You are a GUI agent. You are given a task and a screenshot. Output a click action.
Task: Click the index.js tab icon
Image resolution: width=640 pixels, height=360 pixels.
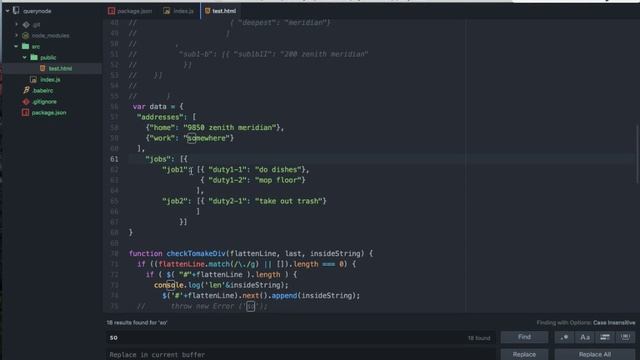(x=167, y=11)
